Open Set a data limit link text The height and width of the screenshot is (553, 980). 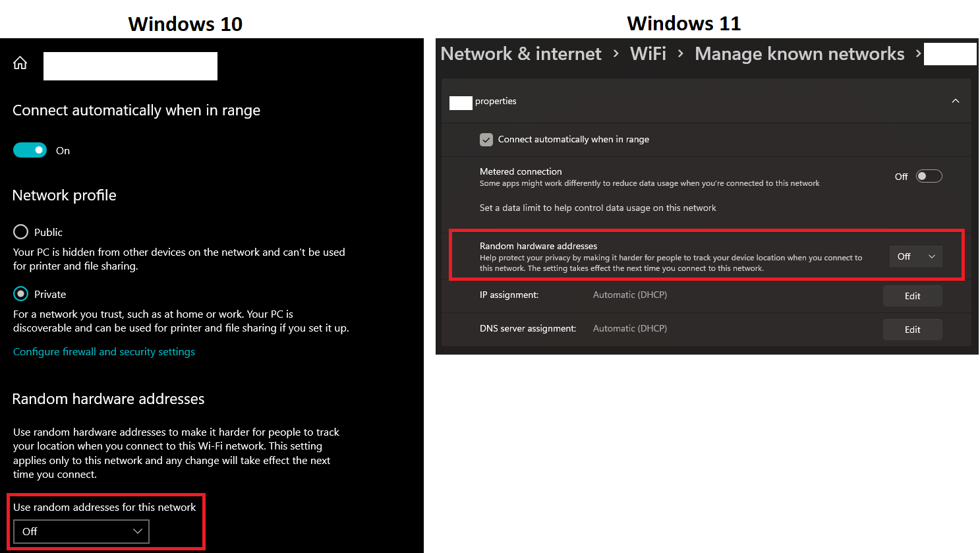[x=598, y=208]
